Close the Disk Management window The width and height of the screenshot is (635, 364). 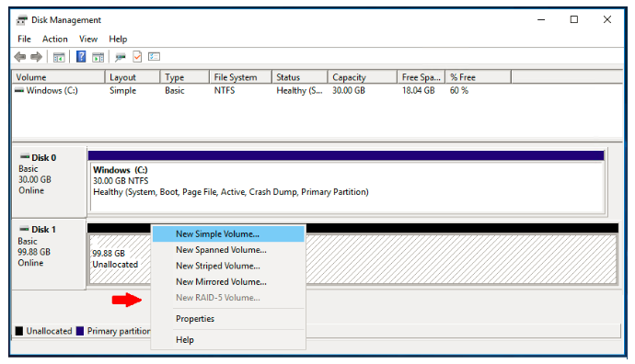point(607,19)
